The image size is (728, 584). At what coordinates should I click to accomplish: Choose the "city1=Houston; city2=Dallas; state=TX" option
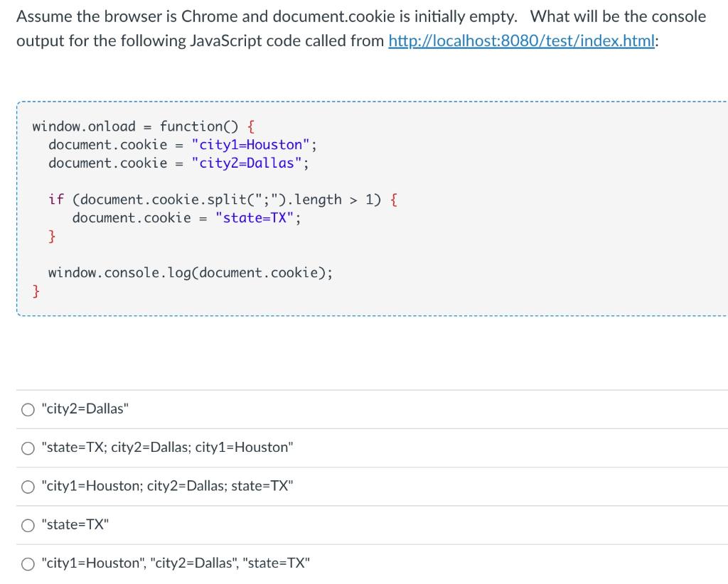point(28,486)
